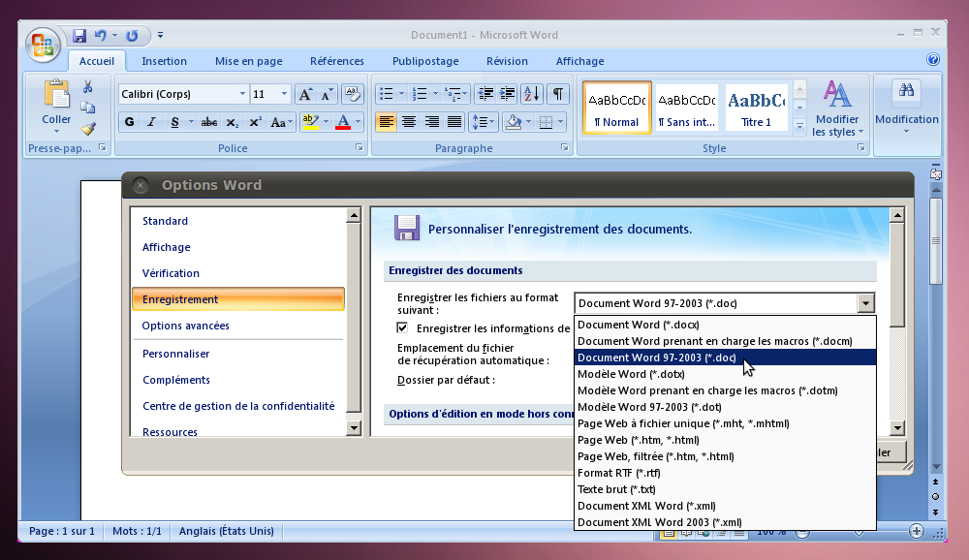Uncheck Enregistrer les informations checkbox
Screen dimensions: 969x560
[x=402, y=327]
